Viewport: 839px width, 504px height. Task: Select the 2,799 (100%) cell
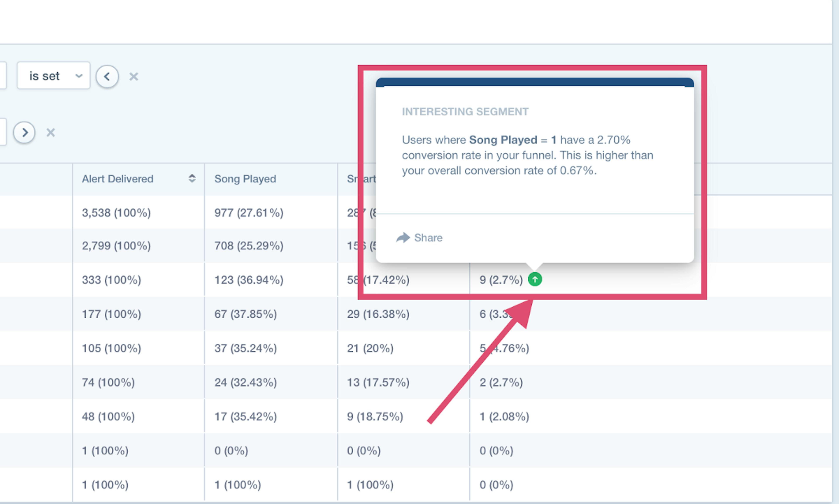[116, 246]
